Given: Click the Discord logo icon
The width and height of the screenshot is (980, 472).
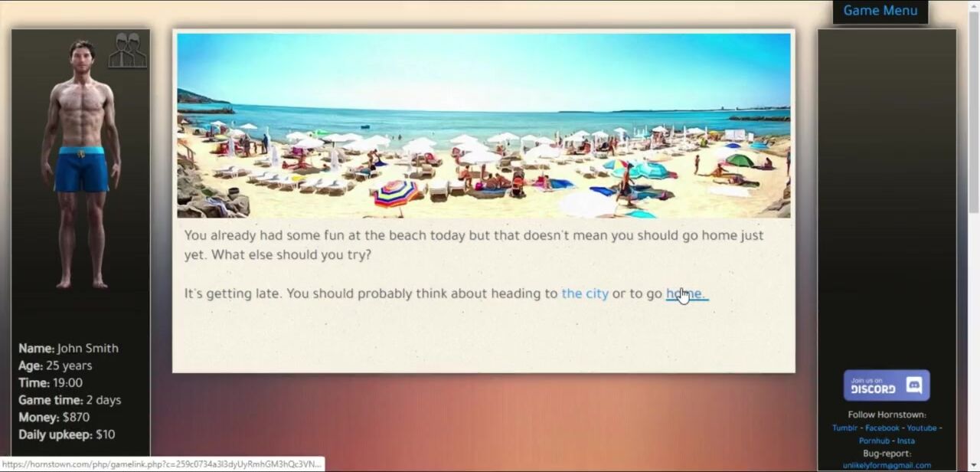Looking at the screenshot, I should pos(913,385).
